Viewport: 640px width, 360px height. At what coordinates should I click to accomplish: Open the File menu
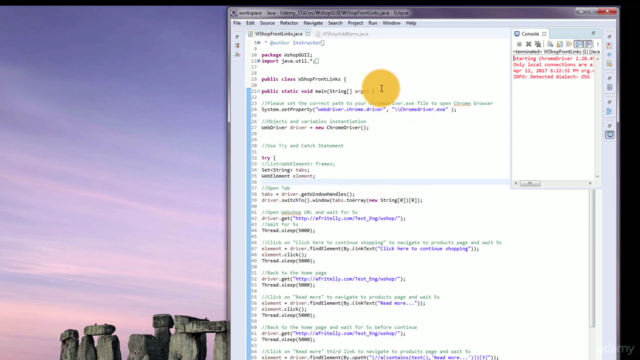pos(237,23)
